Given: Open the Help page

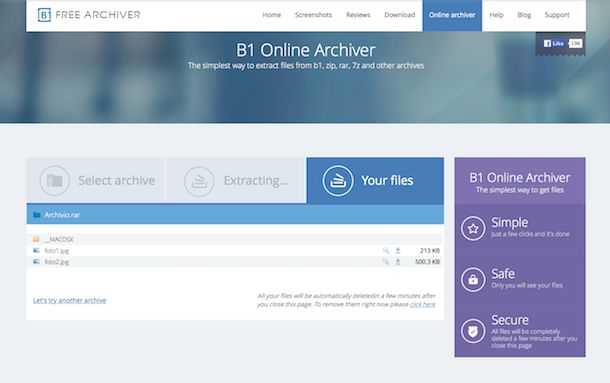Looking at the screenshot, I should coord(496,15).
